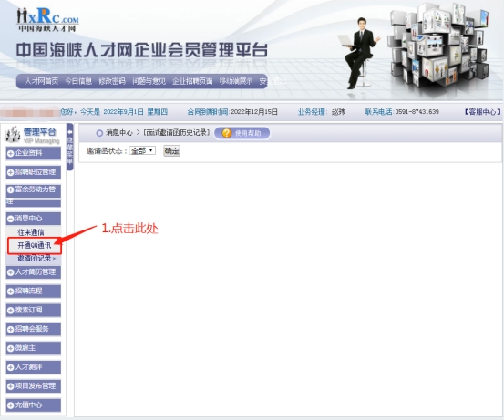Click the 管理平台 VIP Managing icon
Screen dimensions: 504x420
[x=12, y=135]
